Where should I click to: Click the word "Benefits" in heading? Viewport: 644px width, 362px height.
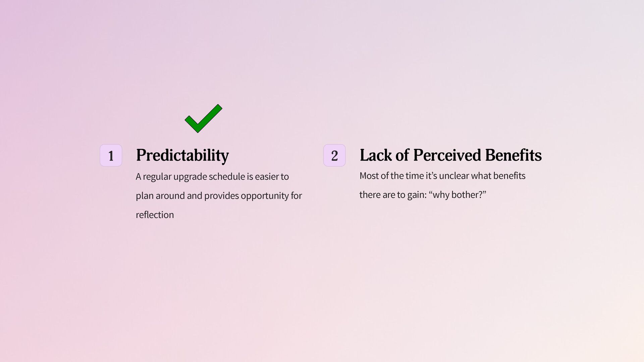513,155
